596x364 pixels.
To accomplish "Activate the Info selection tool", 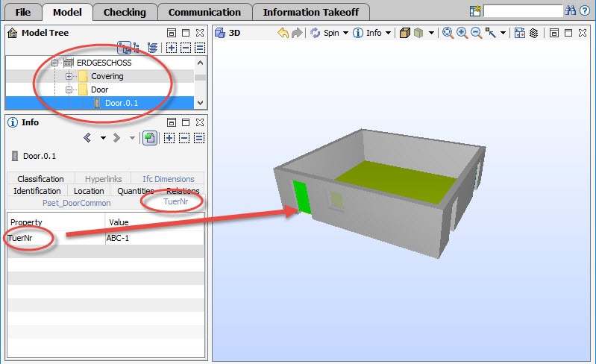I will 367,33.
